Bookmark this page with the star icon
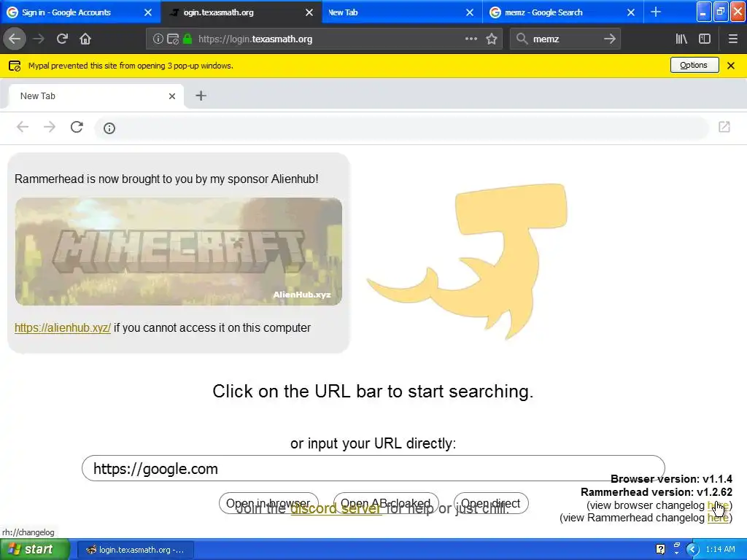Screen dimensions: 747x560 click(x=492, y=39)
